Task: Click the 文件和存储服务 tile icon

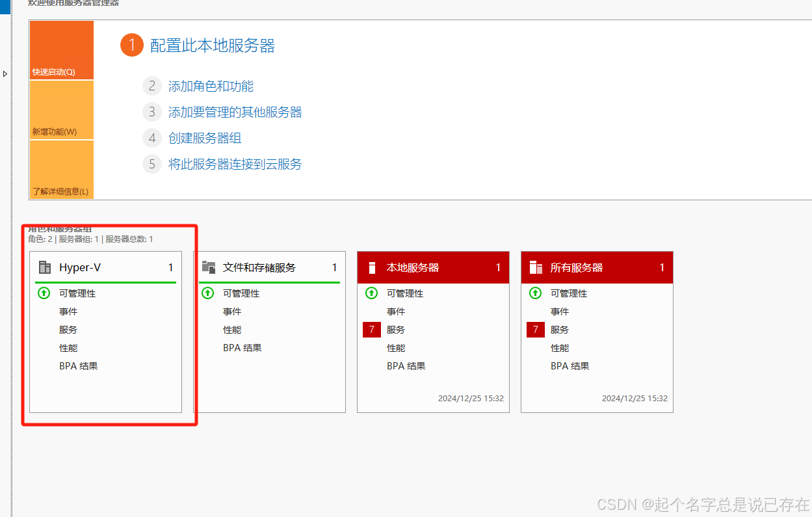Action: 209,267
